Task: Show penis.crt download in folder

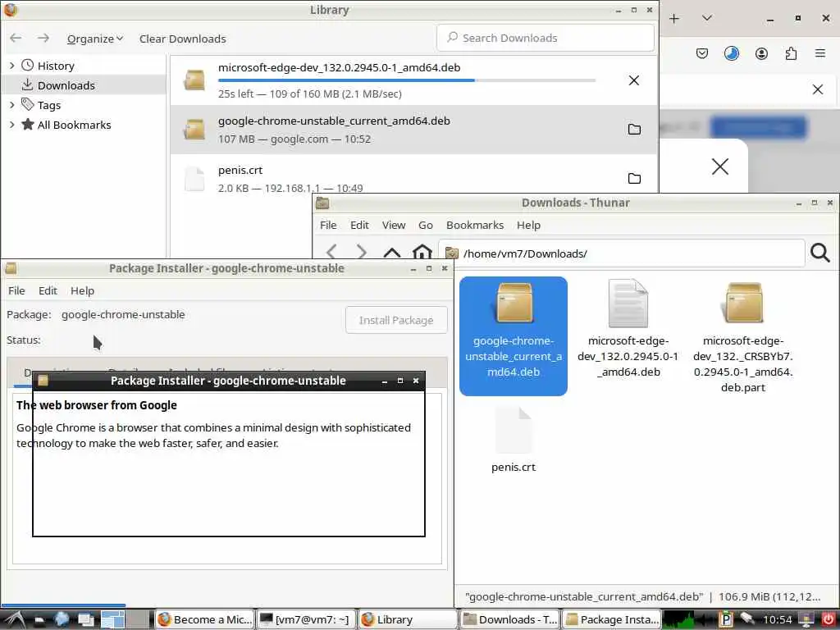Action: [x=634, y=178]
